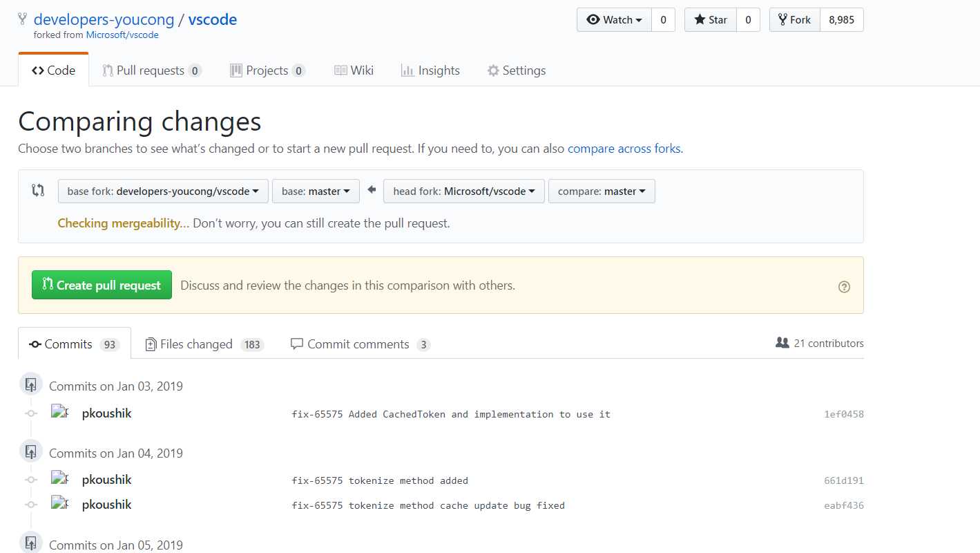Open vscode repository name link
Screen dimensions: 980x553
pos(213,19)
